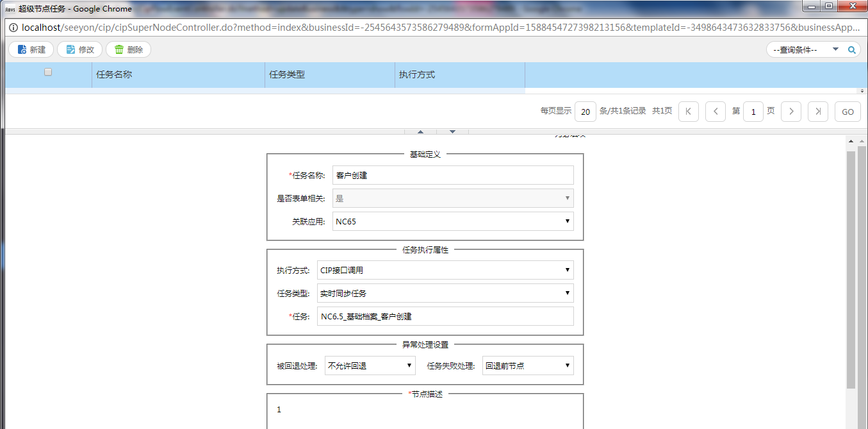Click the 任务名称 column header
The width and height of the screenshot is (868, 429).
coord(114,74)
